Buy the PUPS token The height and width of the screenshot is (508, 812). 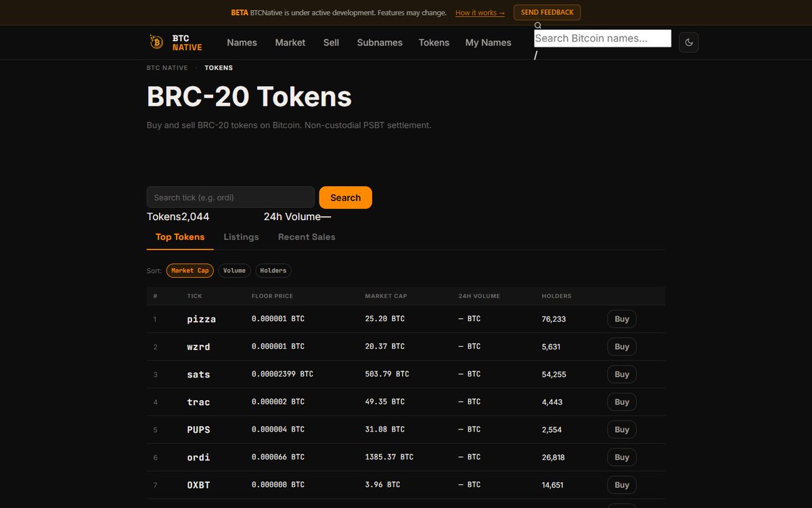coord(622,430)
